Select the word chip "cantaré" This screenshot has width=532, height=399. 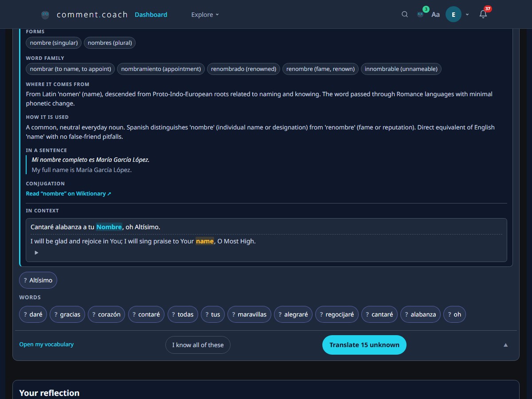point(379,314)
